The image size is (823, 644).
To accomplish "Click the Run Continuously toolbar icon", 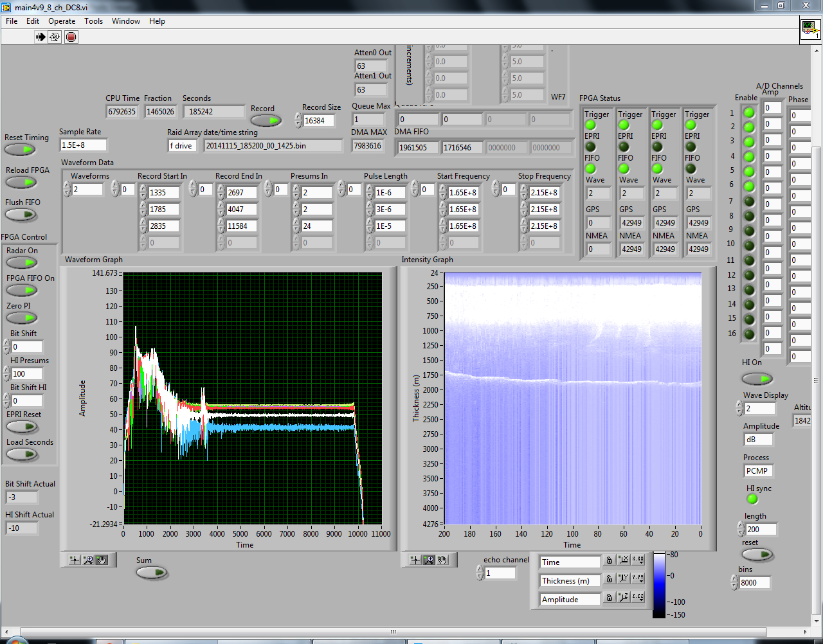I will pos(55,37).
